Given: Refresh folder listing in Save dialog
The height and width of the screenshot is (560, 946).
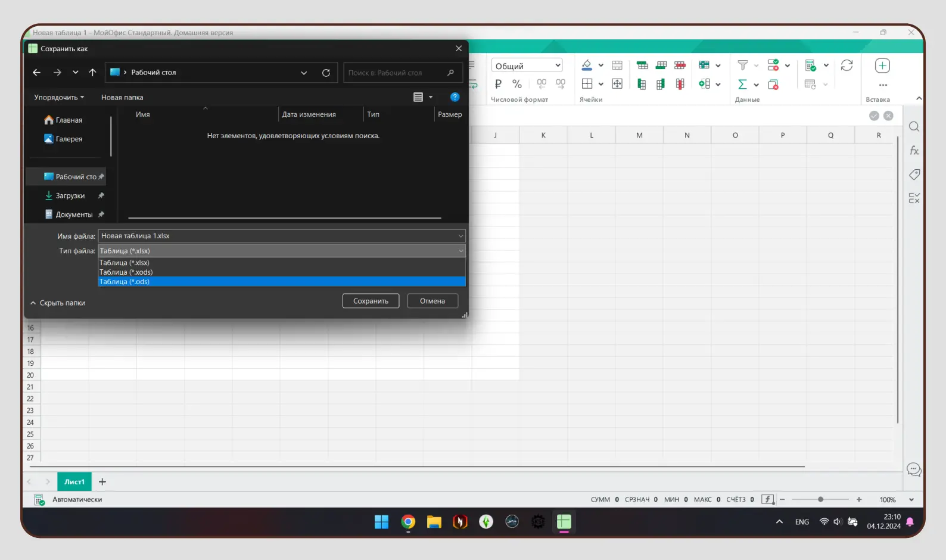Looking at the screenshot, I should click(326, 73).
